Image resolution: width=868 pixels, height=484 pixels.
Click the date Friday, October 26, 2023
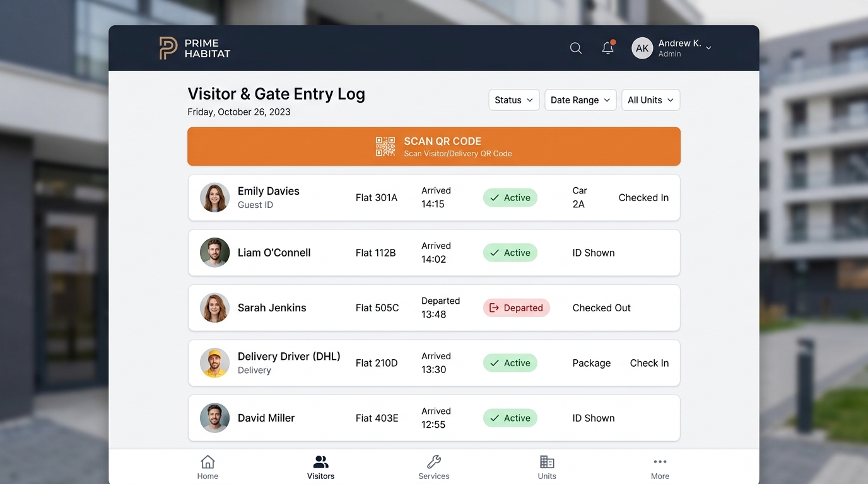[x=239, y=112]
